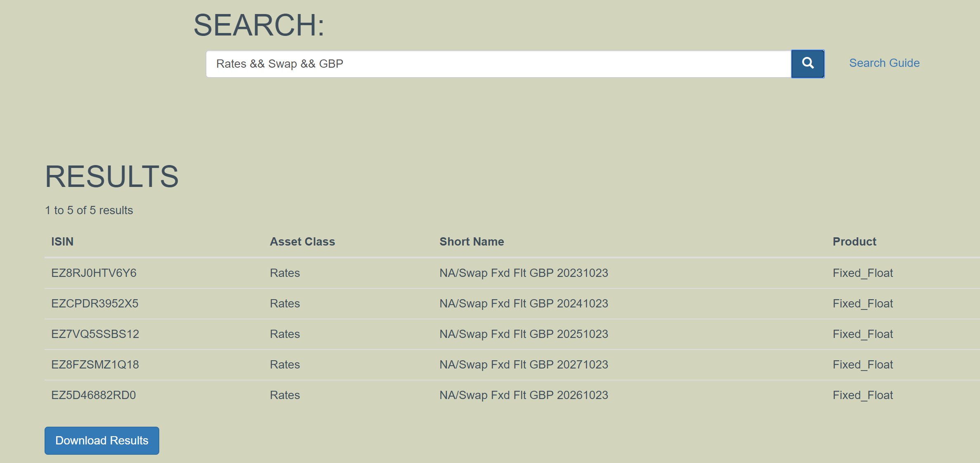The image size is (980, 463).
Task: Click Rates asset class in last row
Action: [x=285, y=395]
